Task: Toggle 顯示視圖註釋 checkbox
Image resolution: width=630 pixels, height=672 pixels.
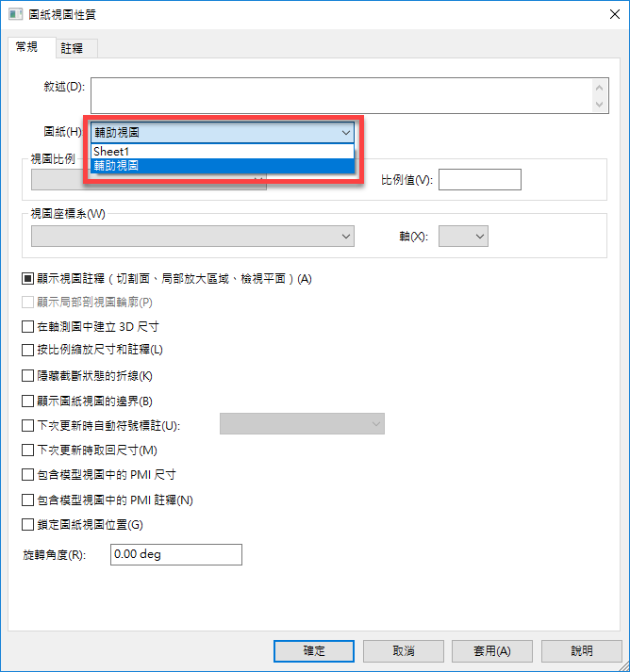Action: (x=27, y=279)
